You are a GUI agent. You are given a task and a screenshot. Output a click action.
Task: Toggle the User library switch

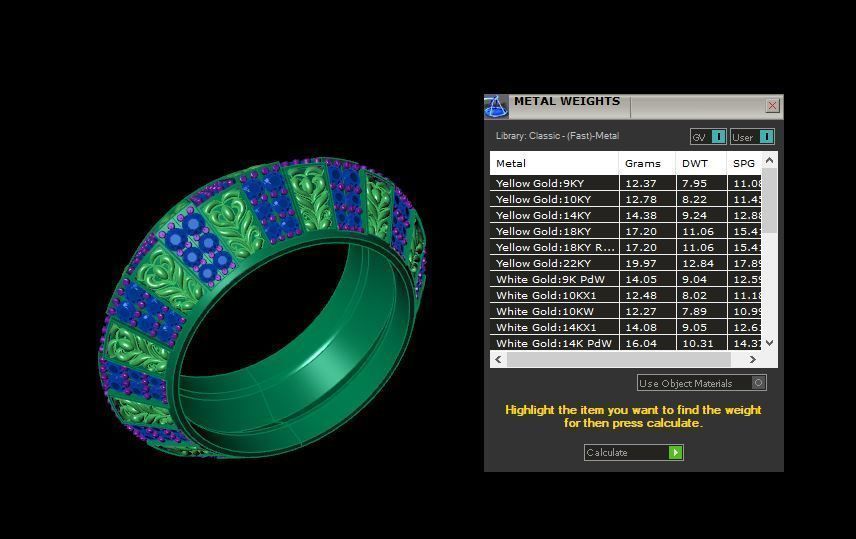(x=752, y=137)
